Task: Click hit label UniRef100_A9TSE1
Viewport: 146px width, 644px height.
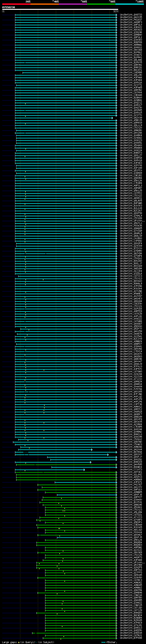Action: tap(131, 472)
